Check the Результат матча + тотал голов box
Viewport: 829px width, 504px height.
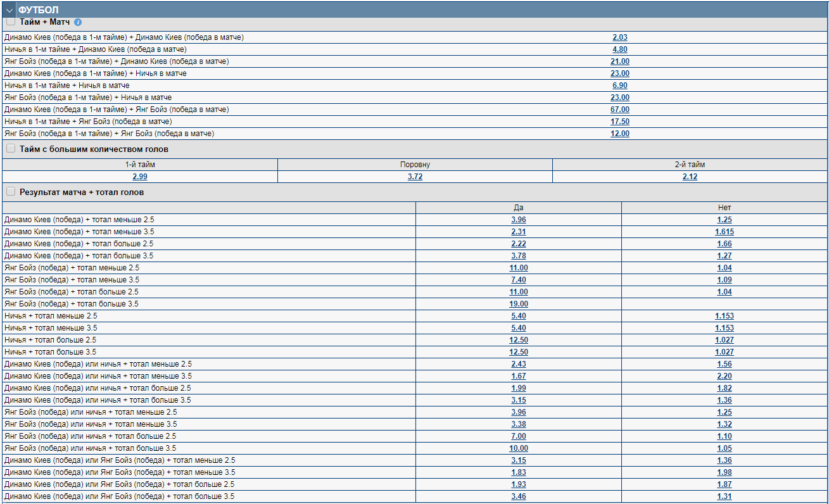pyautogui.click(x=10, y=192)
